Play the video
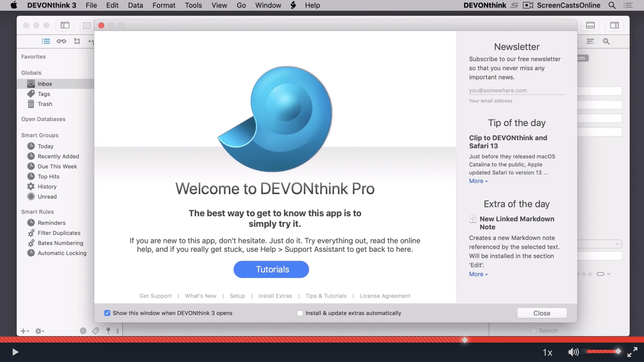The height and width of the screenshot is (362, 644). [15, 352]
